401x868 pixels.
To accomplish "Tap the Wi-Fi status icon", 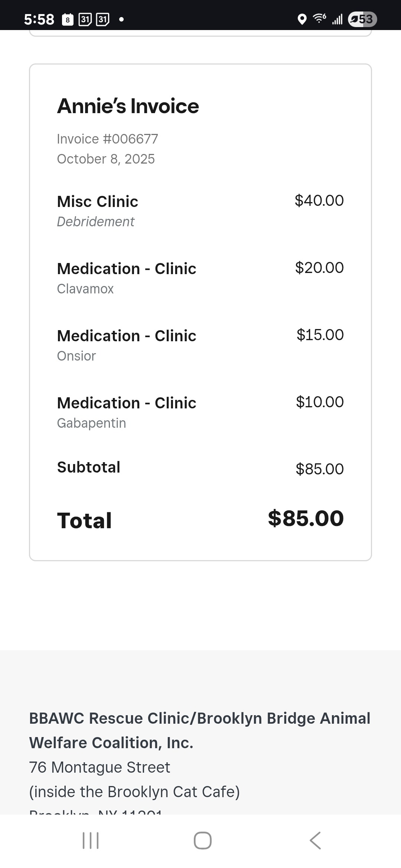I will tap(319, 19).
